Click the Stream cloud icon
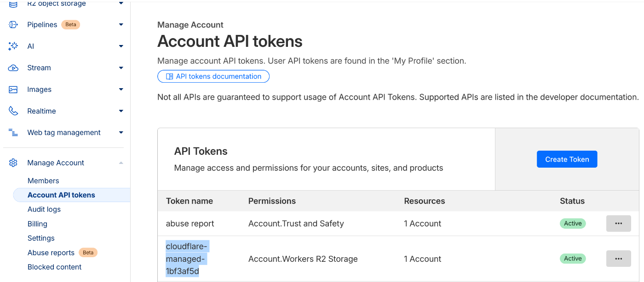Viewport: 644px width, 282px height. coord(13,68)
